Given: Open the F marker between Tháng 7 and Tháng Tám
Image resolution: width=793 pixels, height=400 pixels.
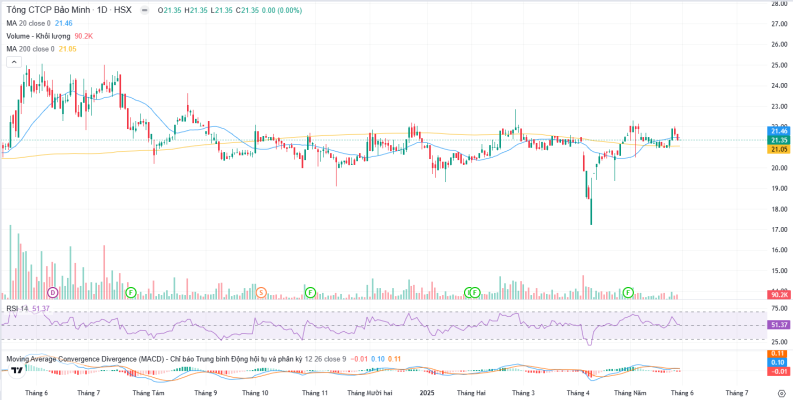Looking at the screenshot, I should [131, 292].
